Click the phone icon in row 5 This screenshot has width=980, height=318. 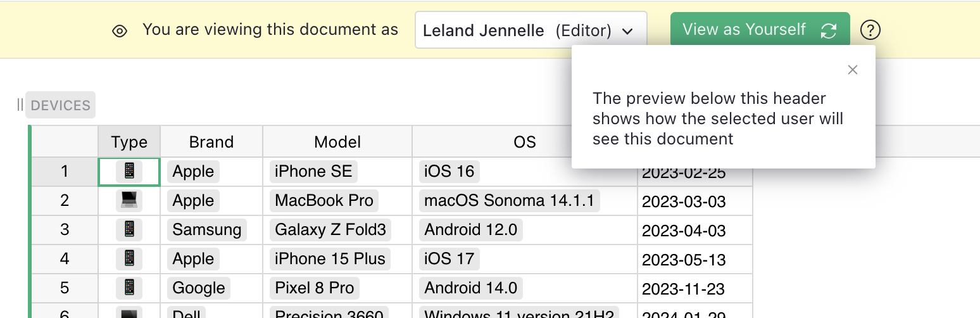point(129,288)
